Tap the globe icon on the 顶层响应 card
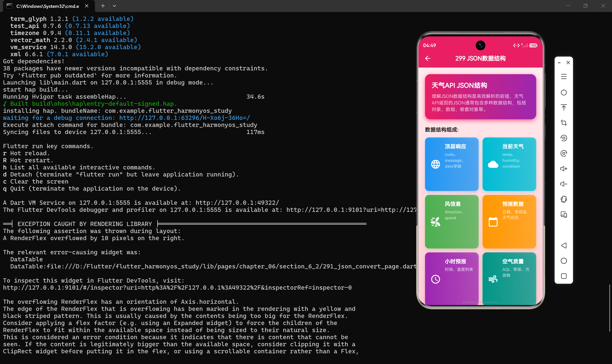 pos(435,164)
